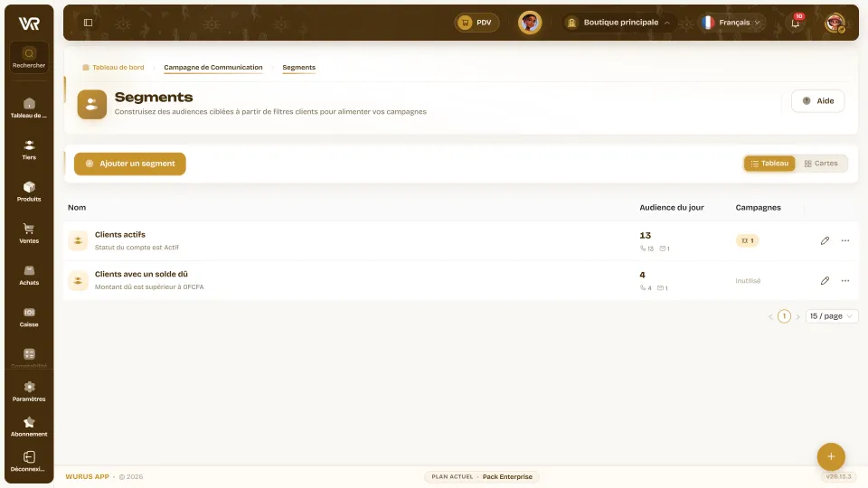Click the Aide help button
868x488 pixels.
coord(817,100)
